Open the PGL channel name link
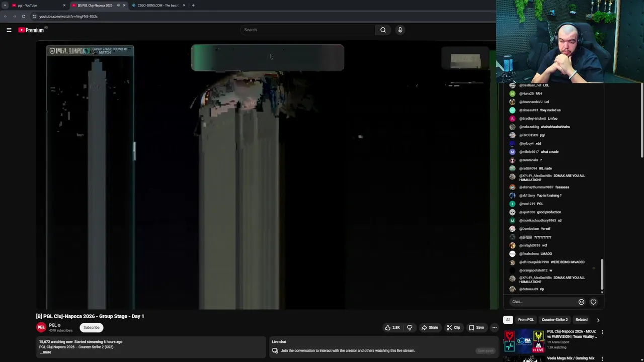The width and height of the screenshot is (644, 362). click(x=53, y=325)
